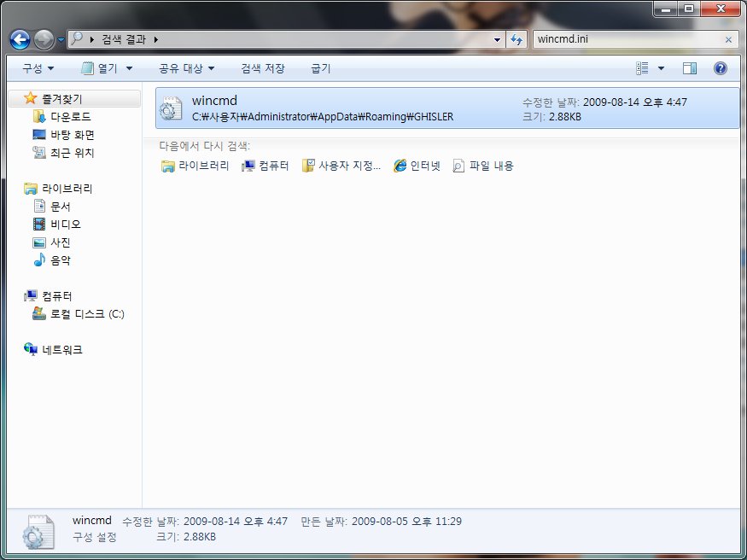Click 검색 저장 in the toolbar

262,68
